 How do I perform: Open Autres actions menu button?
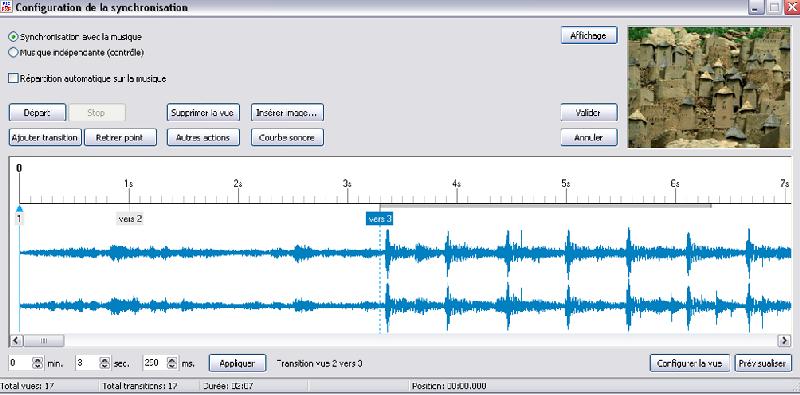203,137
